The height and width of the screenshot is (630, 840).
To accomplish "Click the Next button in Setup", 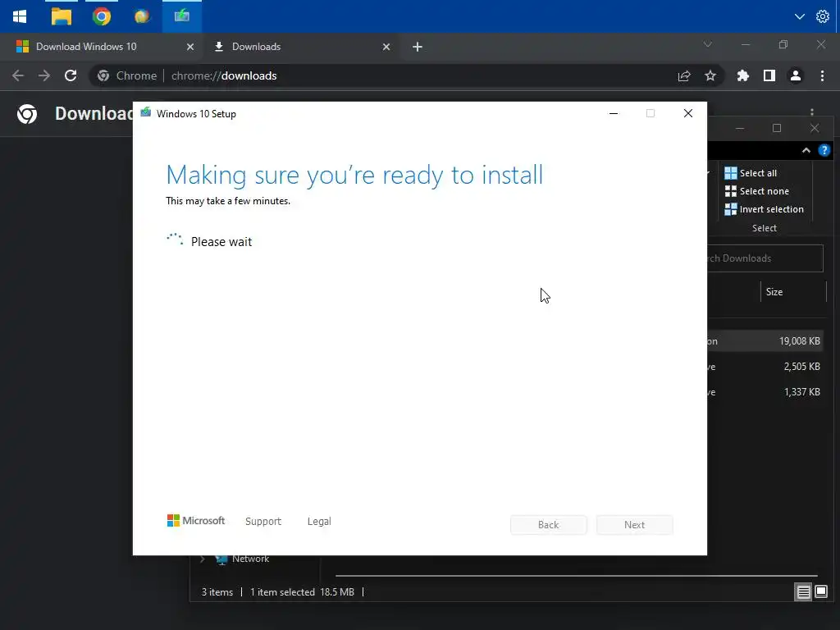I will pos(634,525).
